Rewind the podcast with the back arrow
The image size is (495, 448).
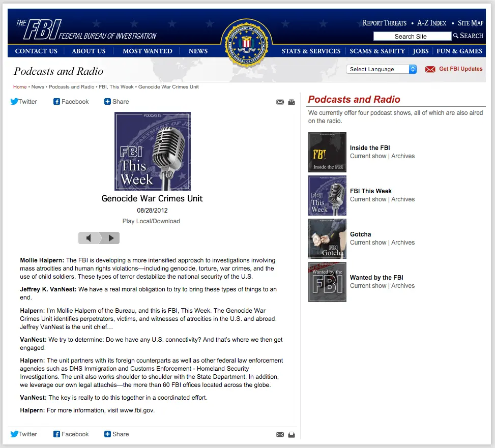coord(89,238)
